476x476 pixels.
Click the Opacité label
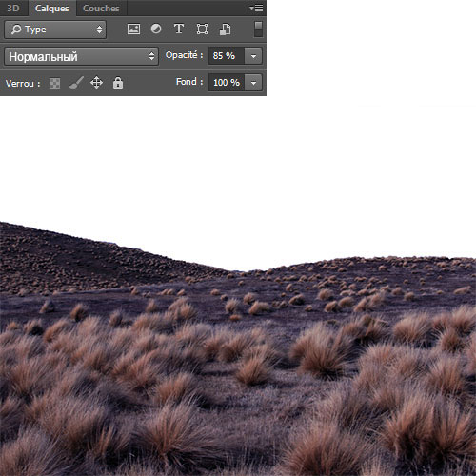[184, 55]
